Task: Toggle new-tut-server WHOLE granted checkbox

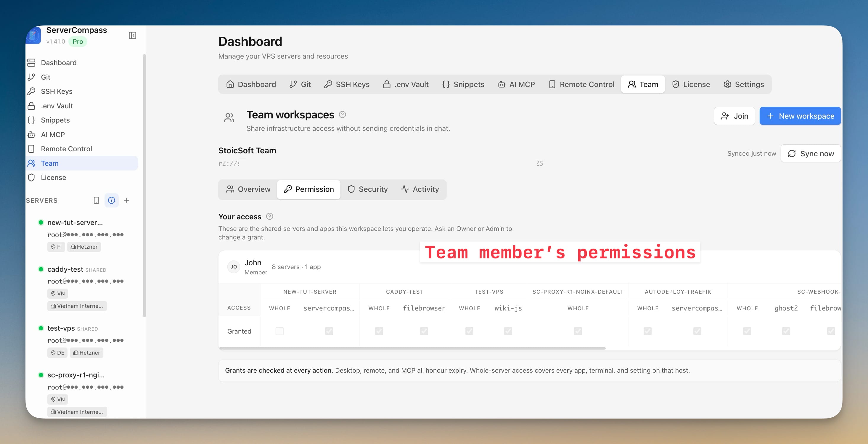Action: click(279, 331)
